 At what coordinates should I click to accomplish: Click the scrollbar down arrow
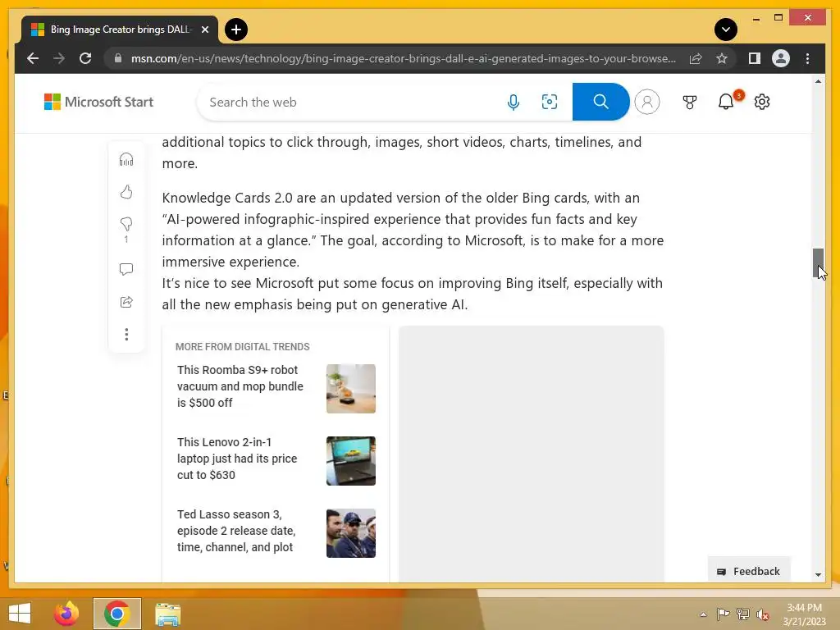click(x=818, y=574)
